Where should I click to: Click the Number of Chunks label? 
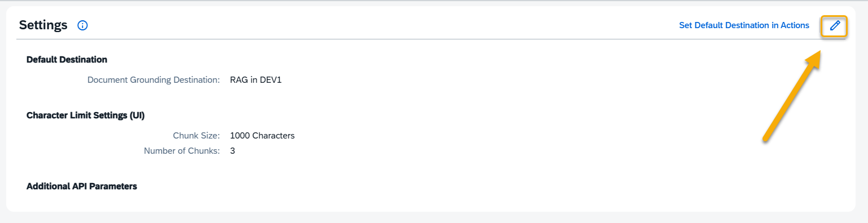[182, 151]
